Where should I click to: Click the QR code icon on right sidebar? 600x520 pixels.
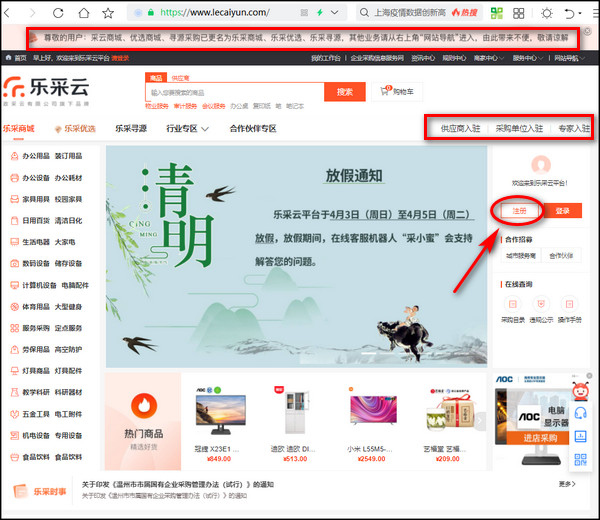pyautogui.click(x=580, y=459)
